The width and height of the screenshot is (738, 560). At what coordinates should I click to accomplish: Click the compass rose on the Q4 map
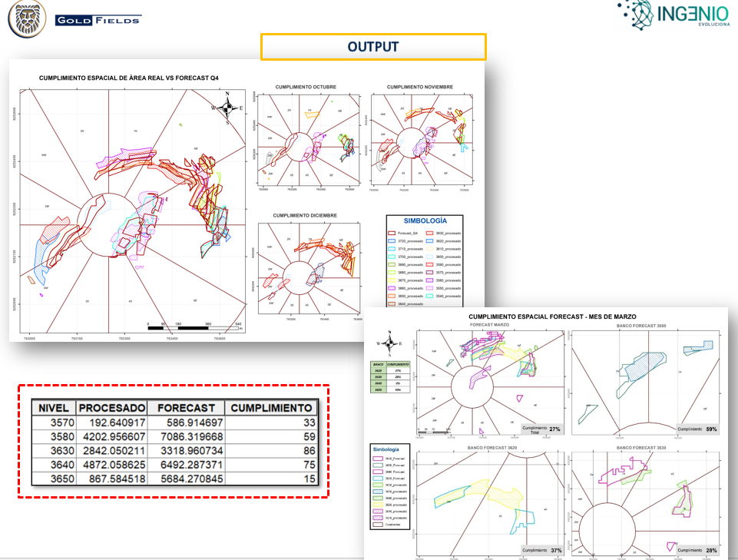click(x=227, y=108)
